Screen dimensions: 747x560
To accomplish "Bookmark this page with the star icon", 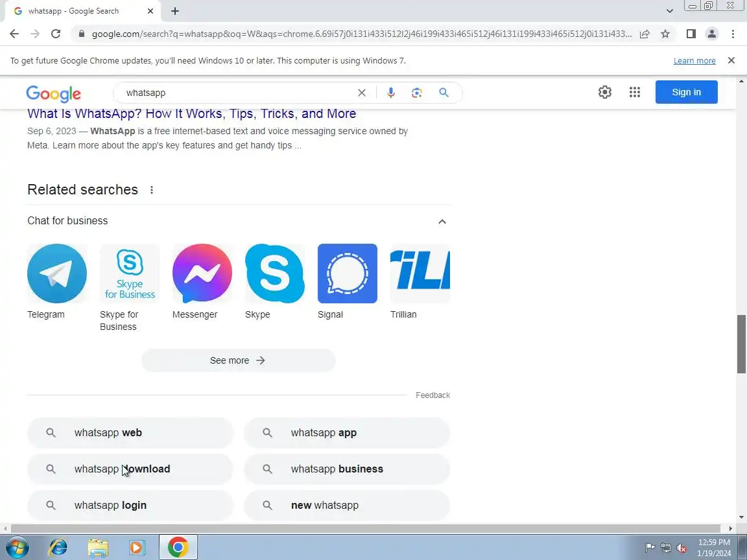I will tap(665, 34).
